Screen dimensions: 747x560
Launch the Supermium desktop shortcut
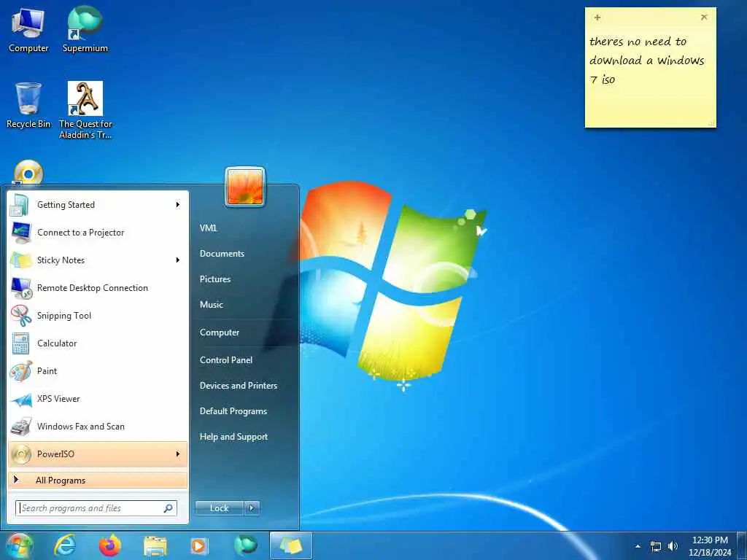pos(85,30)
